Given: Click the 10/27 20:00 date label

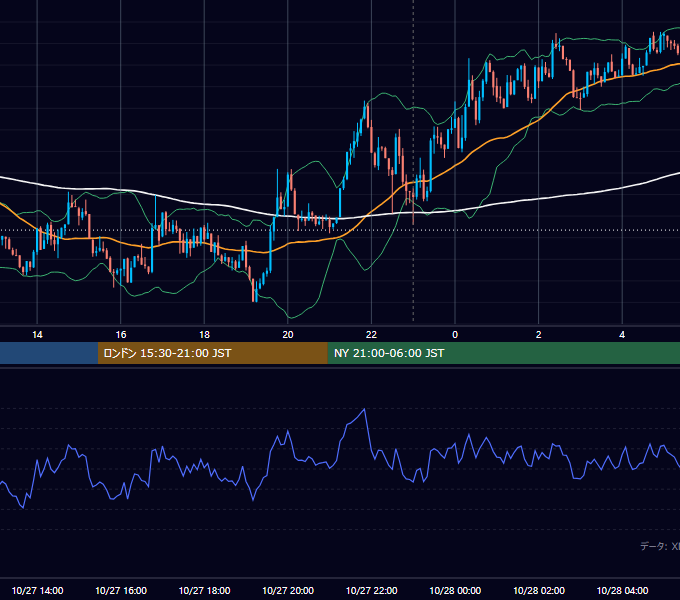Looking at the screenshot, I should pyautogui.click(x=288, y=590).
